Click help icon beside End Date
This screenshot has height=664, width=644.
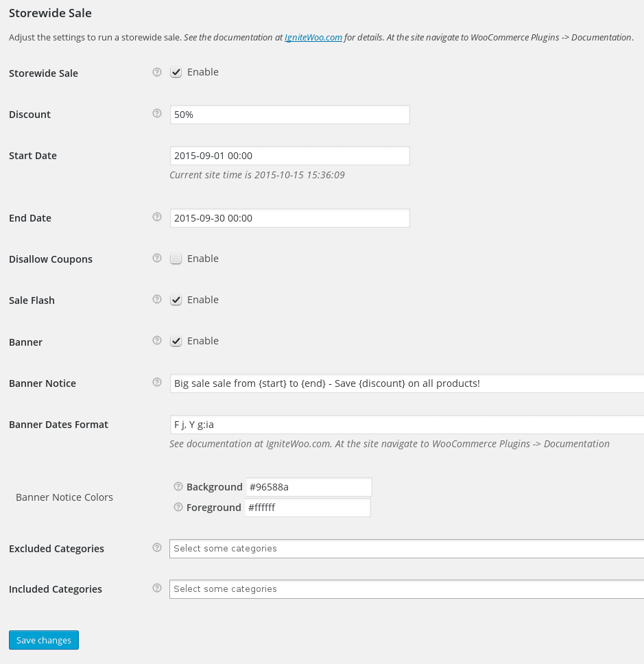click(157, 217)
